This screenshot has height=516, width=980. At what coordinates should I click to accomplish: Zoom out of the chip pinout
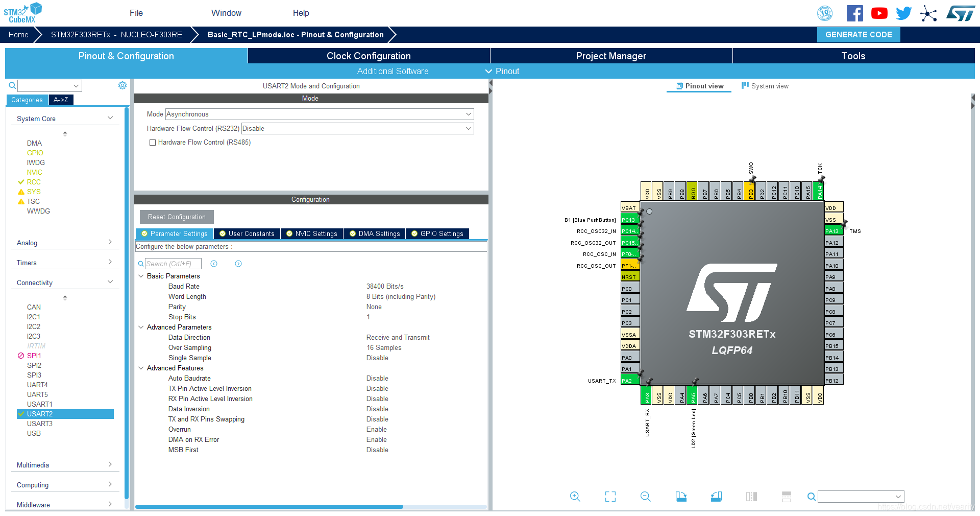646,497
